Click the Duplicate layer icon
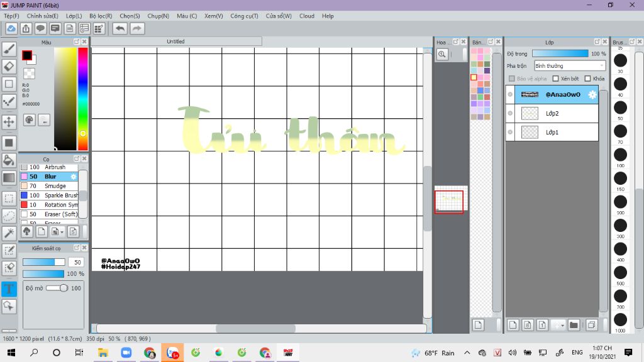 pyautogui.click(x=591, y=325)
